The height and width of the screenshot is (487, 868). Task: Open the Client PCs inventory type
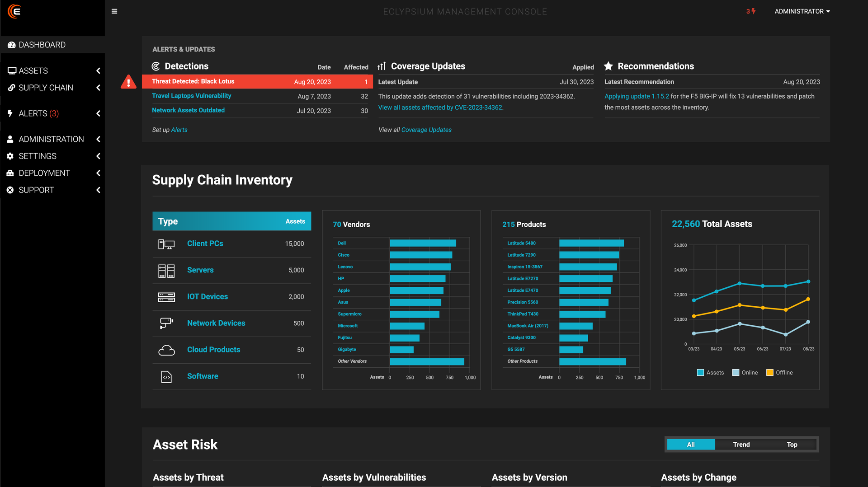coord(205,243)
